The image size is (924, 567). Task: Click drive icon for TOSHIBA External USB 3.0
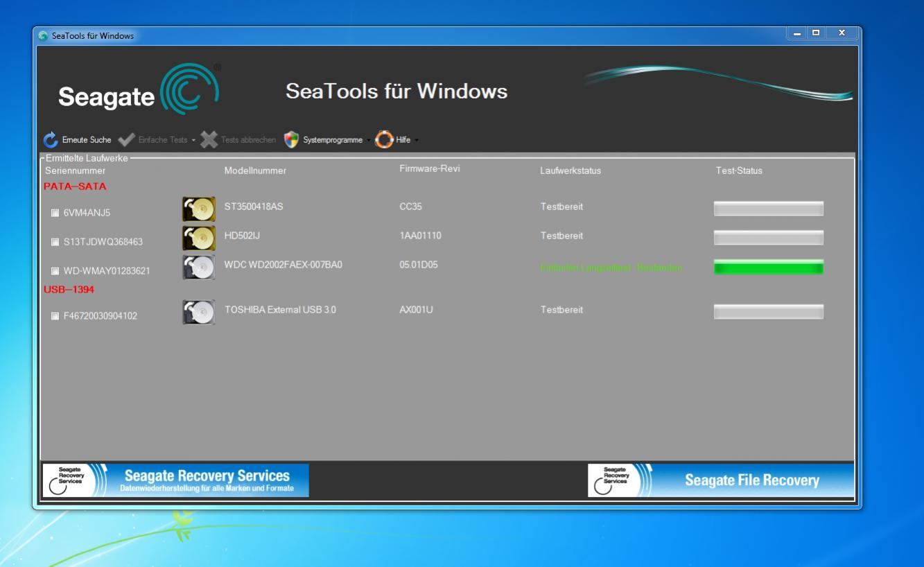[199, 312]
